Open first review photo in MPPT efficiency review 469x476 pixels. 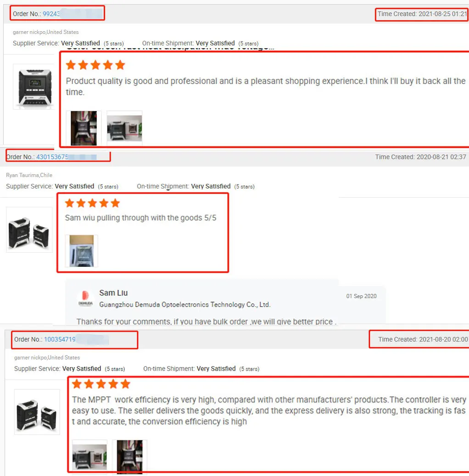click(89, 457)
